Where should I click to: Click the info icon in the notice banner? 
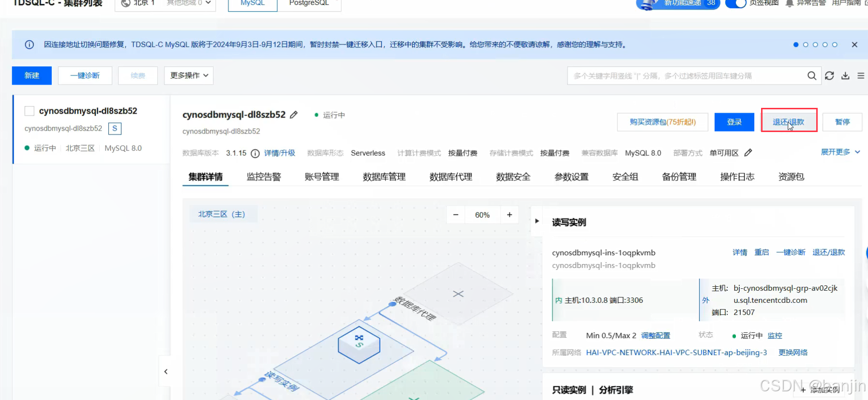pyautogui.click(x=30, y=44)
